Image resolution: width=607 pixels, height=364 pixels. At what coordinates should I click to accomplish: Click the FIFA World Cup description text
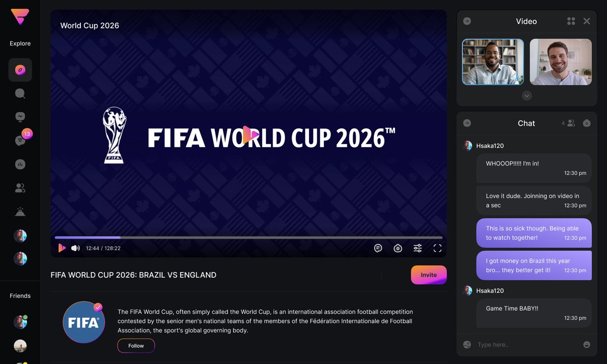(x=265, y=321)
